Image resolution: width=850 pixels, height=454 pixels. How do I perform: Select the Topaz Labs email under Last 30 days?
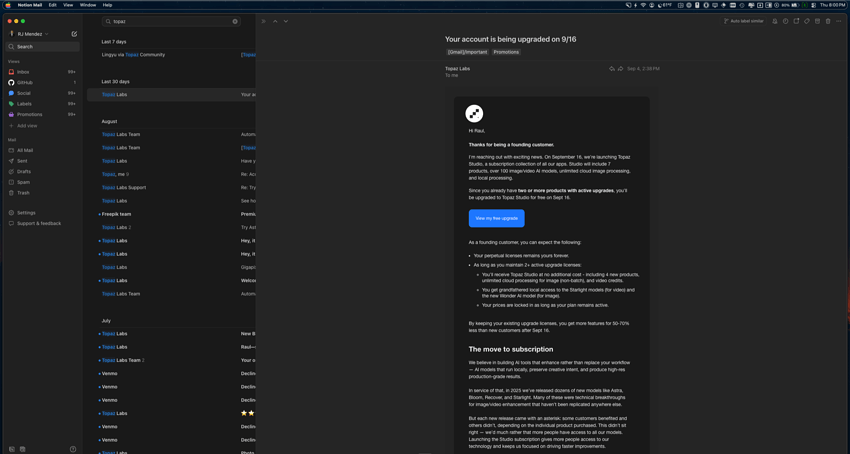pyautogui.click(x=171, y=94)
